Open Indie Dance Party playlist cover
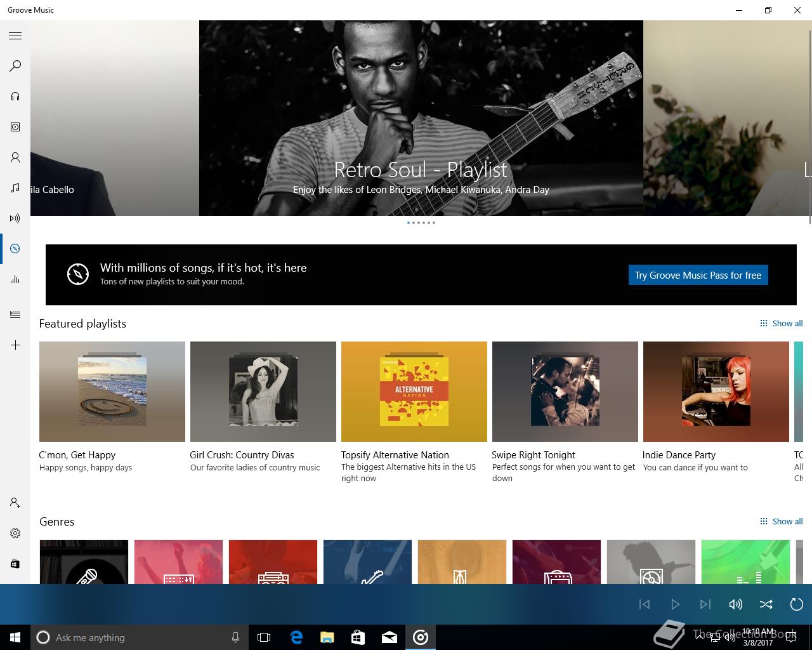This screenshot has height=650, width=812. point(716,392)
